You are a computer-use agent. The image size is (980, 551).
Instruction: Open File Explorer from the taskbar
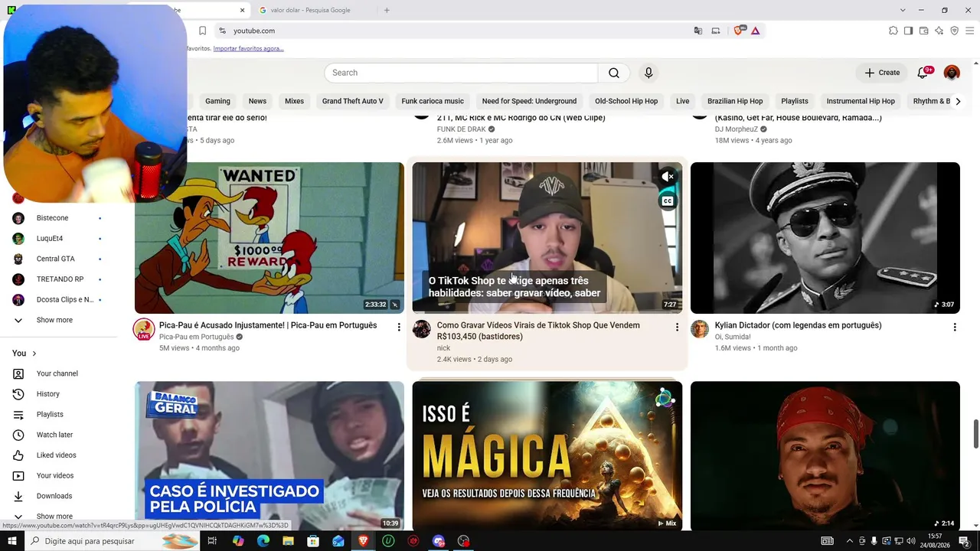288,541
